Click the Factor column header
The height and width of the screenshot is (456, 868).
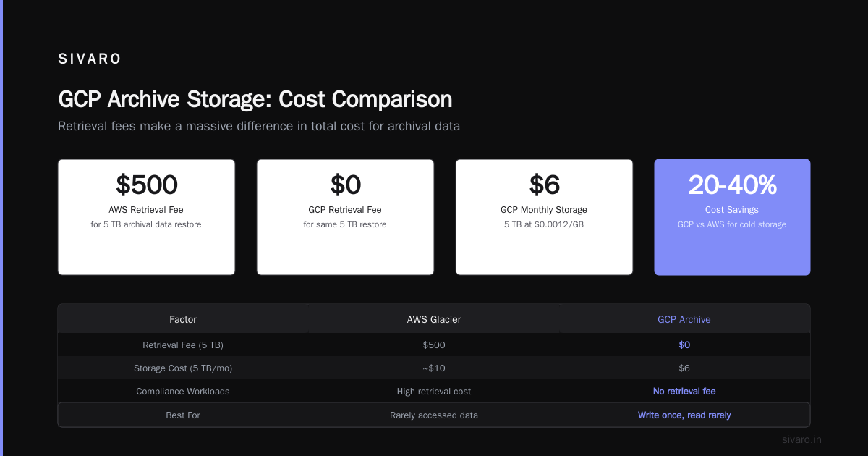(x=183, y=319)
